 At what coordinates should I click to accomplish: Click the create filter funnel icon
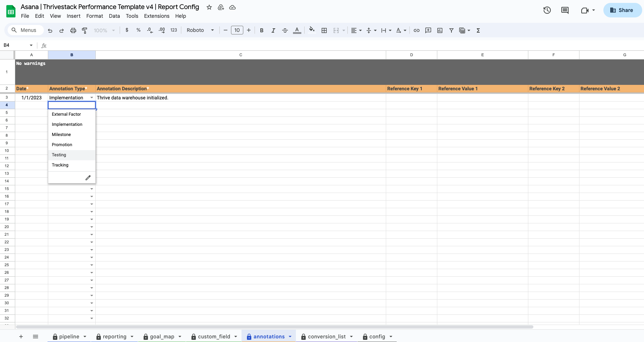[451, 30]
